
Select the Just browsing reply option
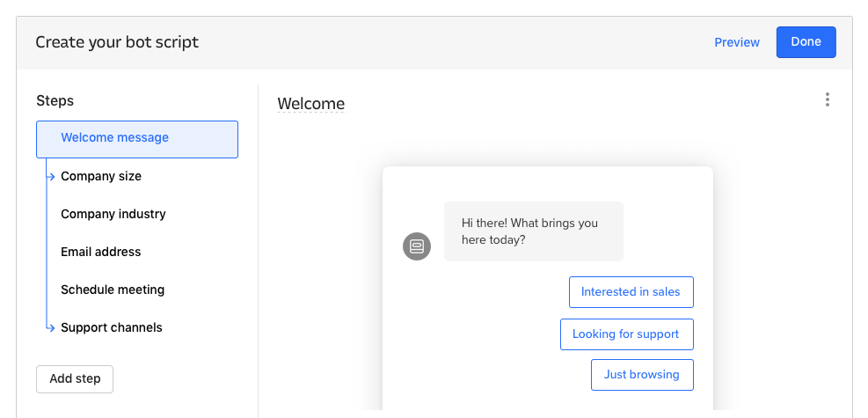coord(642,375)
